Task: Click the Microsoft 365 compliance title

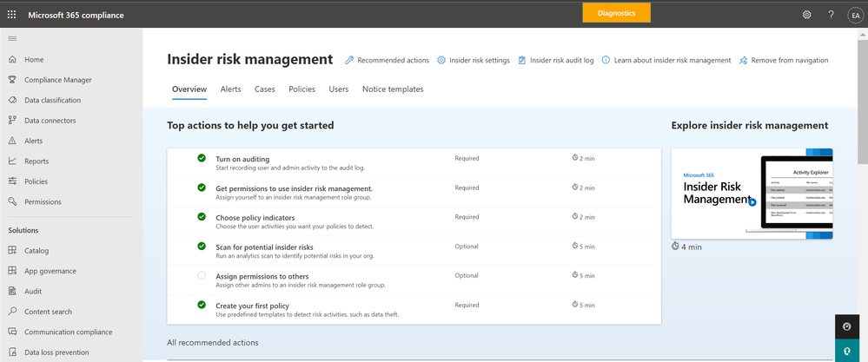Action: (76, 15)
